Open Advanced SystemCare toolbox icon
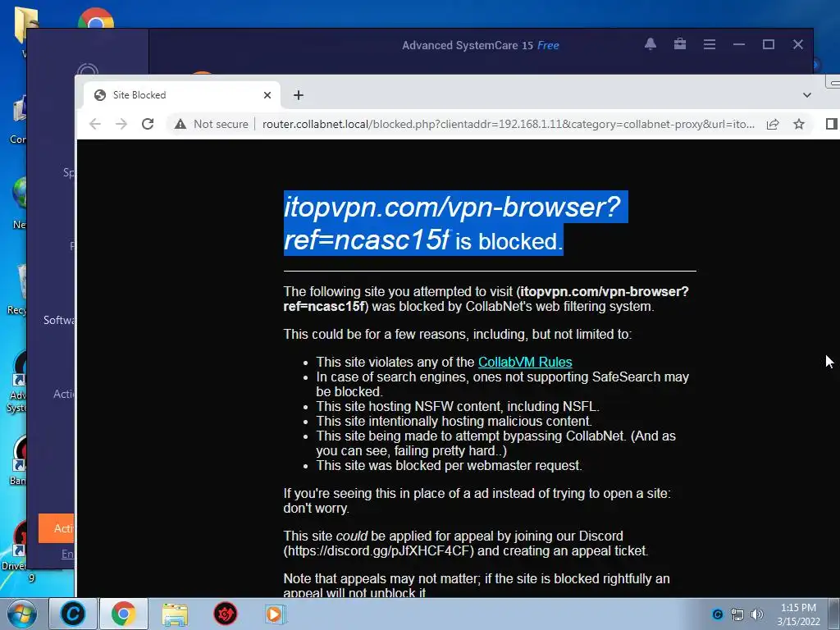The width and height of the screenshot is (840, 630). coord(680,44)
